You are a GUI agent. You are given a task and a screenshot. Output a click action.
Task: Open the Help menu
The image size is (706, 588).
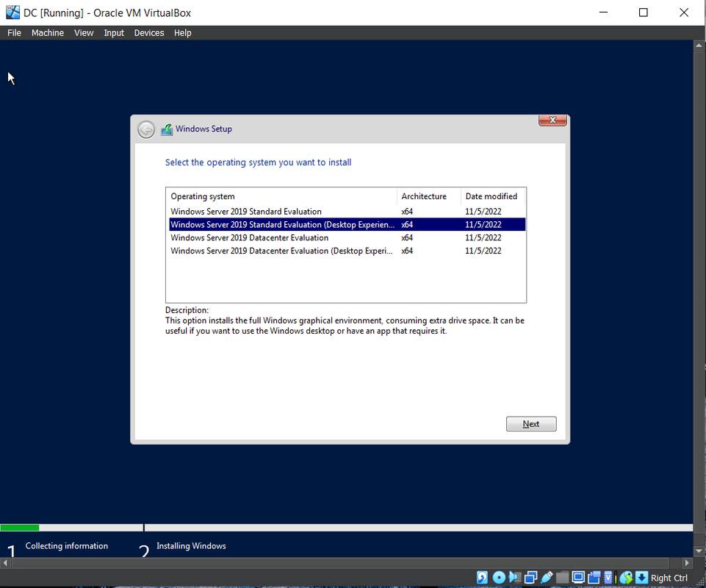point(183,33)
